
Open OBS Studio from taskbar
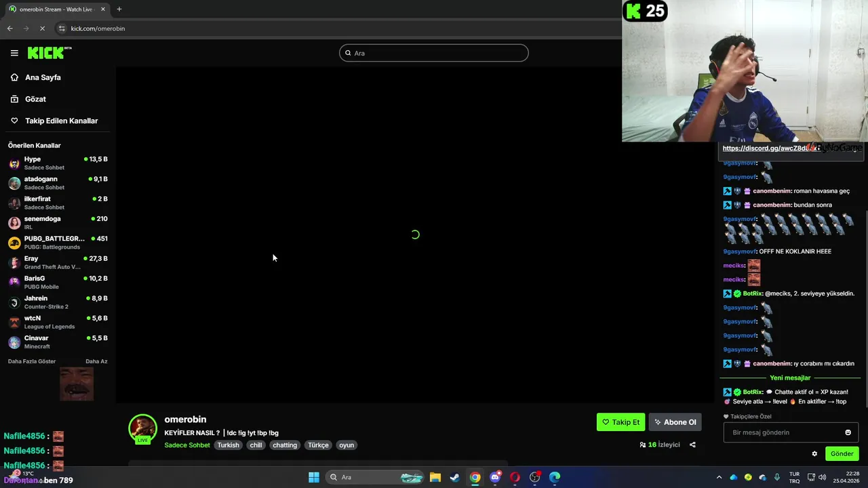tap(535, 477)
